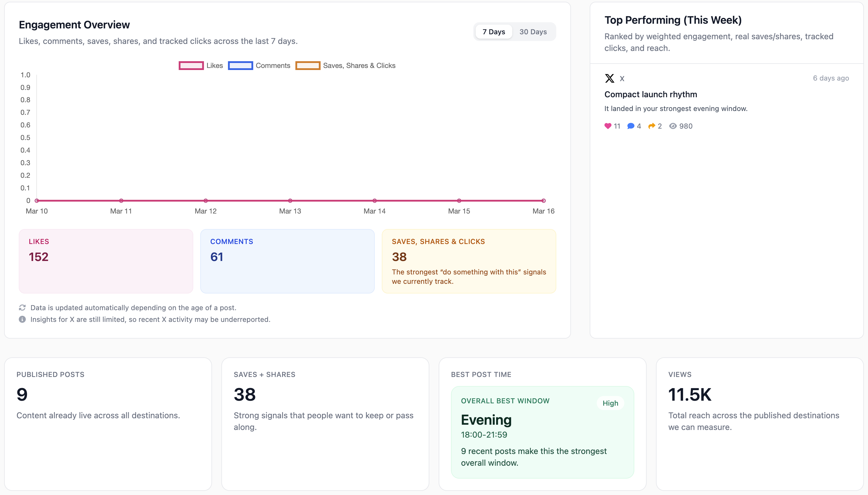Toggle Saves, Shares & Clicks legend
Screen dimensions: 868x495
(x=359, y=66)
